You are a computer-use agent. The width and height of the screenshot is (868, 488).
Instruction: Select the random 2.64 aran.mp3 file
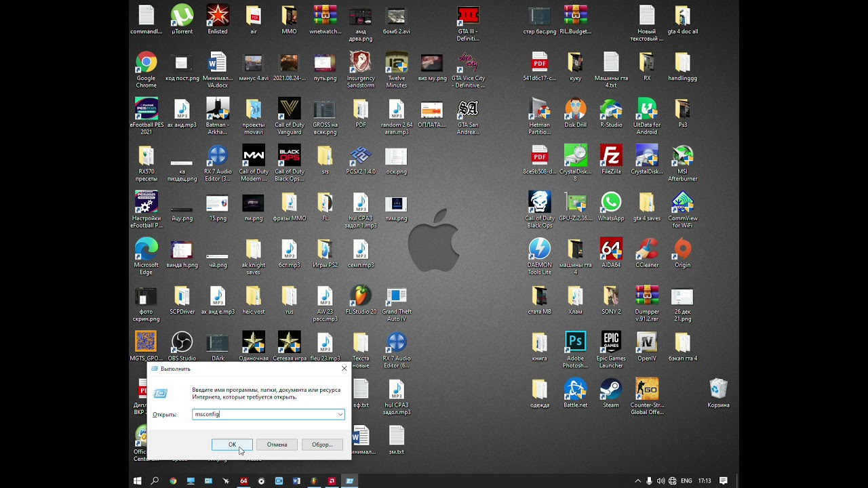(x=396, y=117)
